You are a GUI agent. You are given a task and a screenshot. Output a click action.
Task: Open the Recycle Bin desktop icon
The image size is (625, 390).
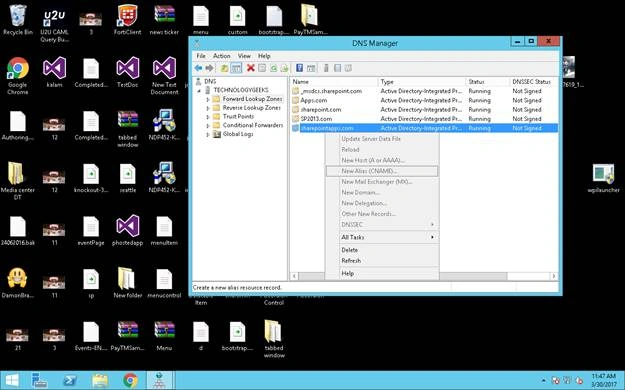pyautogui.click(x=18, y=20)
